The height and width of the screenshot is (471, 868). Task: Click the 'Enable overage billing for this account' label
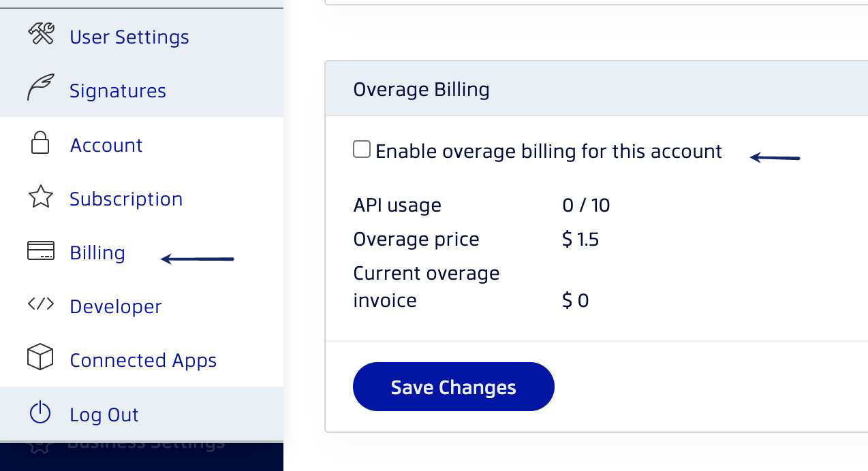tap(548, 151)
